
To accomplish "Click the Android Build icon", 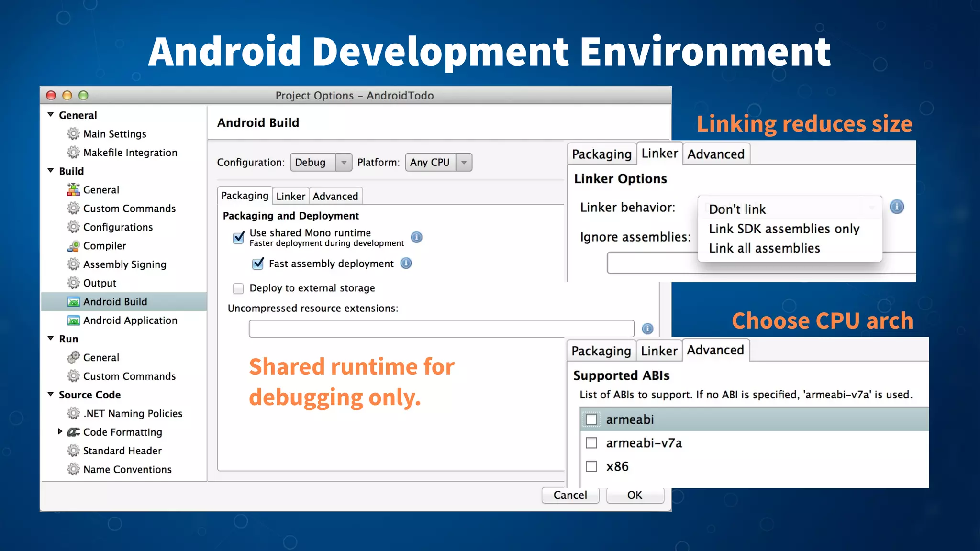I will tap(73, 302).
